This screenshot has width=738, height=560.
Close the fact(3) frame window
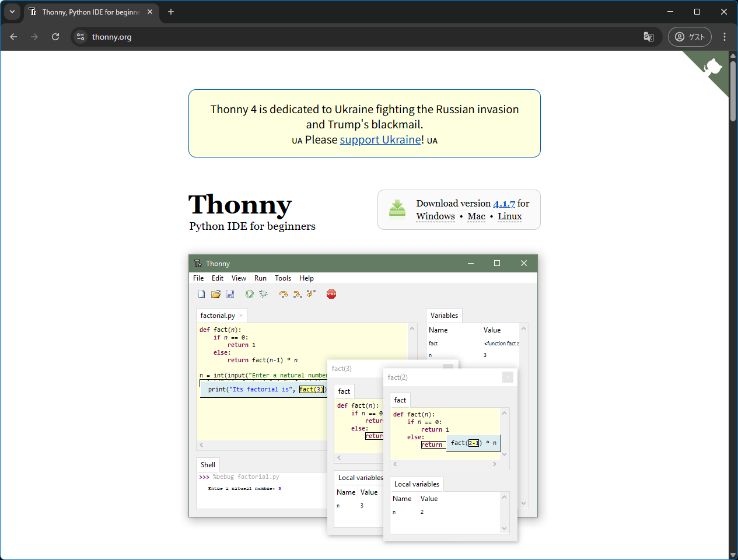coord(448,366)
